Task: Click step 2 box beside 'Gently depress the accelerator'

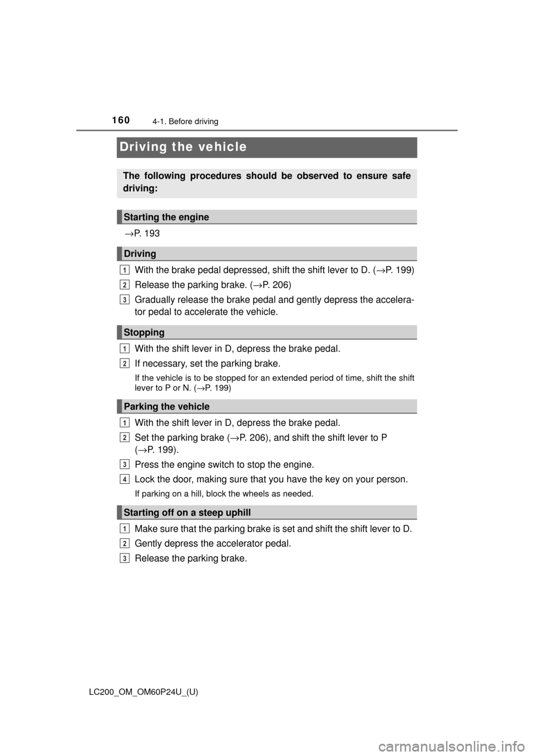Action: 125,543
